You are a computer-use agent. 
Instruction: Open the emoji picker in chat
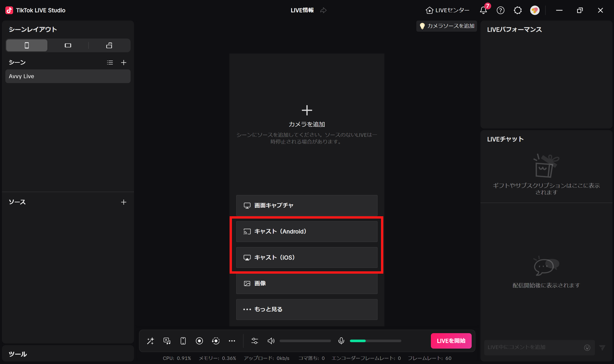587,348
